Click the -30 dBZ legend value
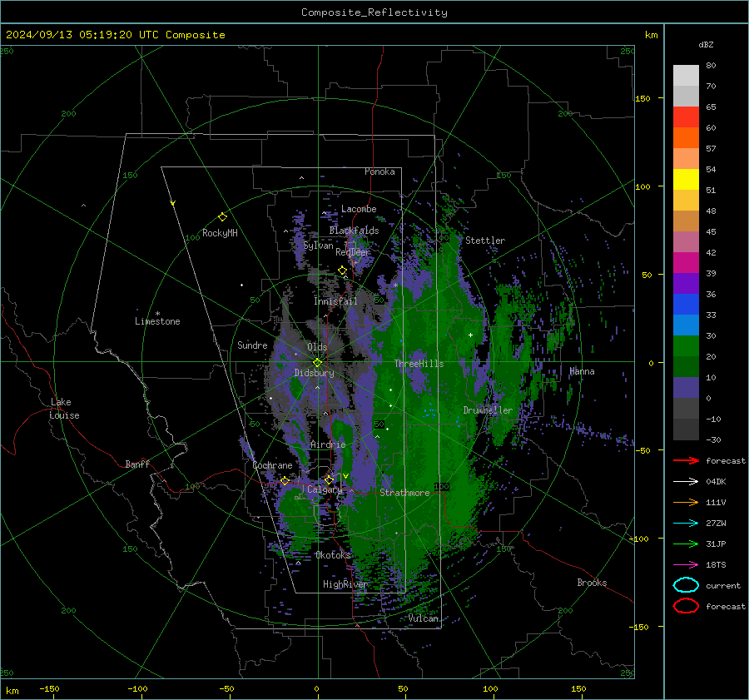This screenshot has height=700, width=749. point(713,439)
